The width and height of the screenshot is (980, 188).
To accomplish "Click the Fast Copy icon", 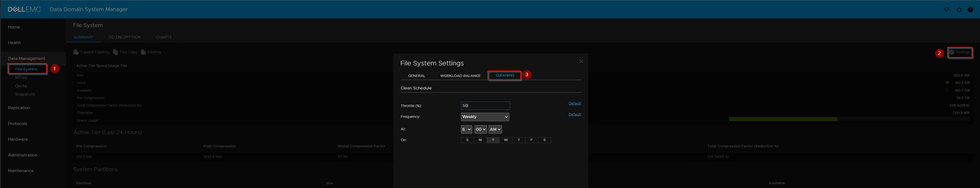I will [x=116, y=52].
